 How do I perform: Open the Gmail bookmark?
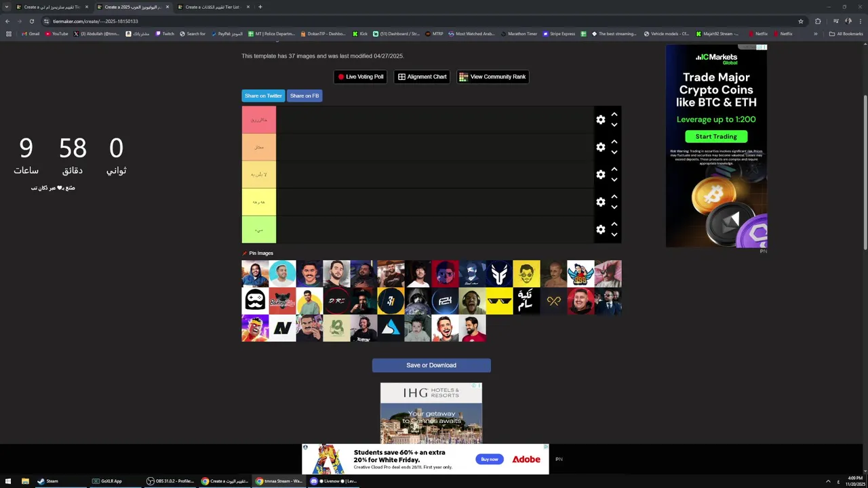(31, 34)
